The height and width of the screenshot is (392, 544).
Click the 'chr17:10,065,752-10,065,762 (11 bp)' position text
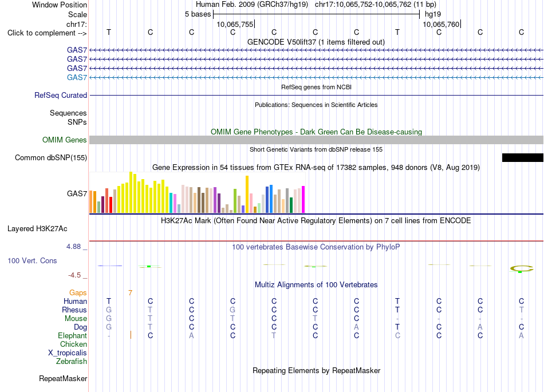[x=376, y=5]
